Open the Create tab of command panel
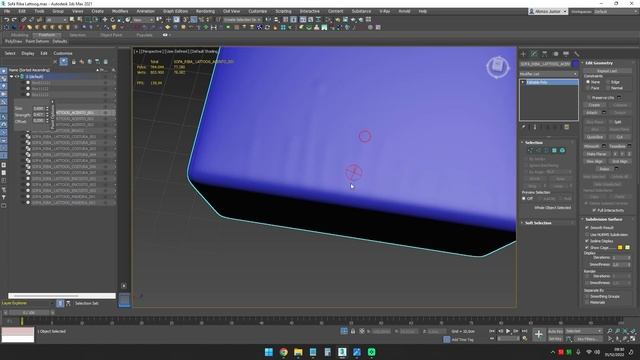The height and width of the screenshot is (360, 640). (x=524, y=54)
